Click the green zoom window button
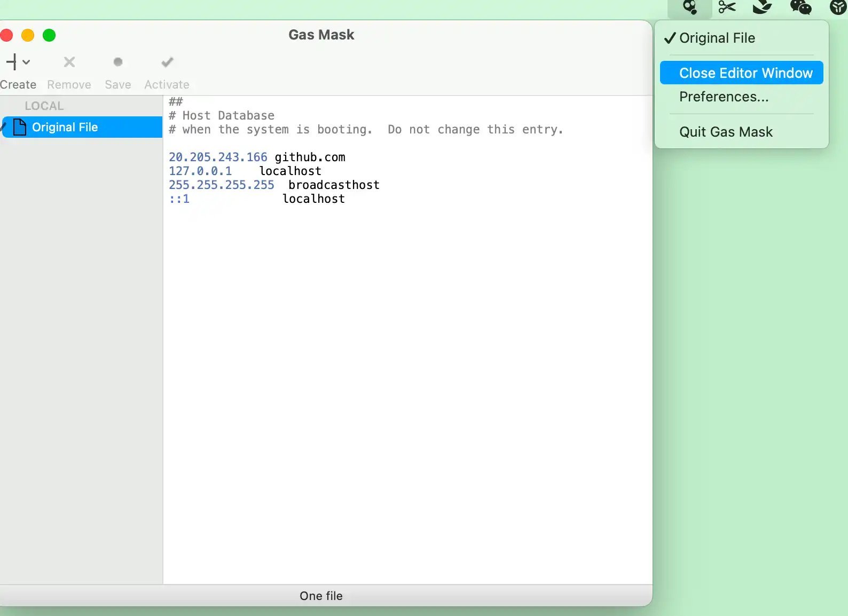 coord(49,35)
